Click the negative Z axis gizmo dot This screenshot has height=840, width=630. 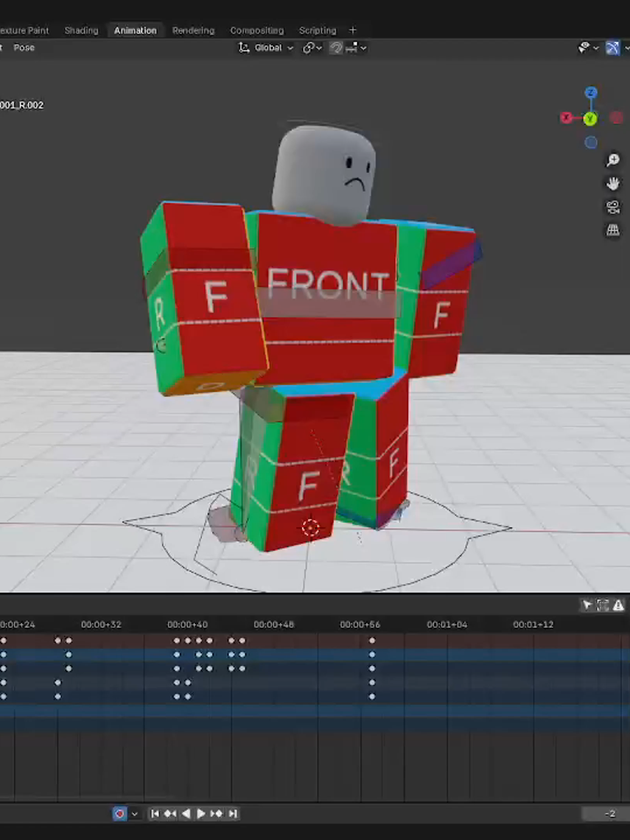pyautogui.click(x=591, y=143)
